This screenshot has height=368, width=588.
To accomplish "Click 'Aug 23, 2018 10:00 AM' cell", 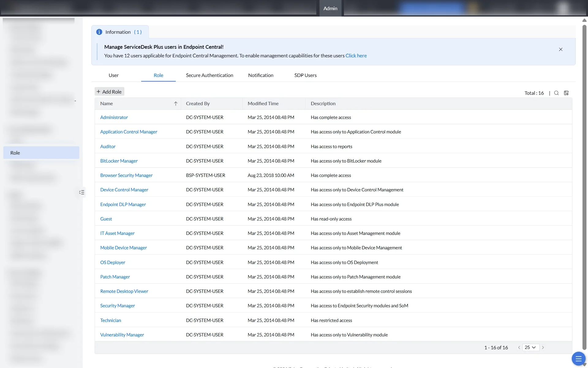I will click(271, 175).
